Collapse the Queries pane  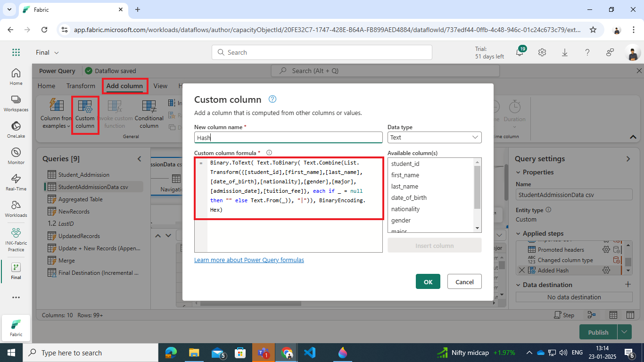(x=139, y=159)
